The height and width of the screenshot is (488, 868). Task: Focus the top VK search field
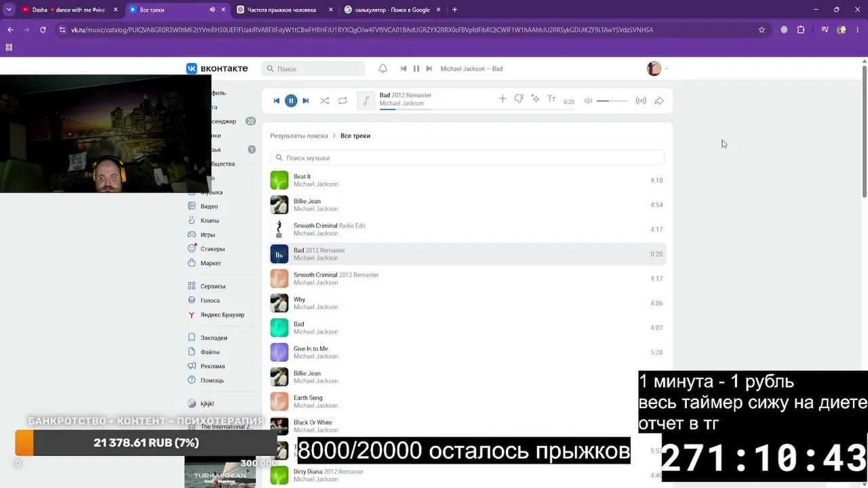coord(313,68)
